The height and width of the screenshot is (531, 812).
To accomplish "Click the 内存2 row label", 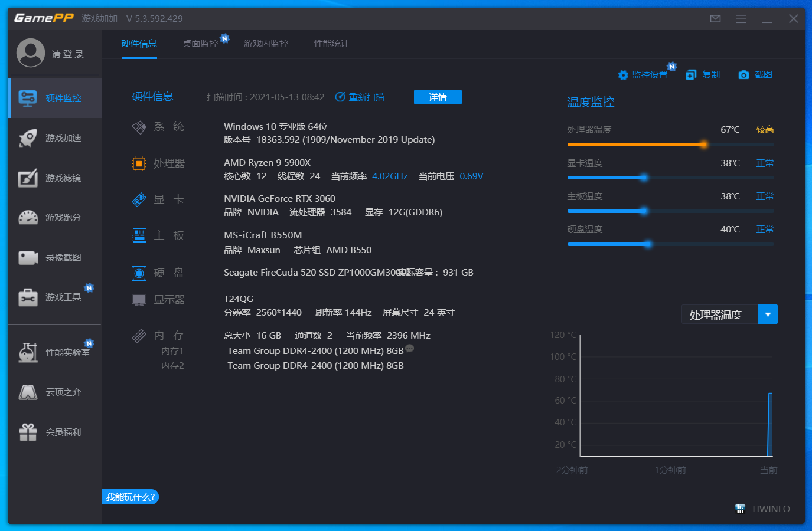I will (172, 365).
